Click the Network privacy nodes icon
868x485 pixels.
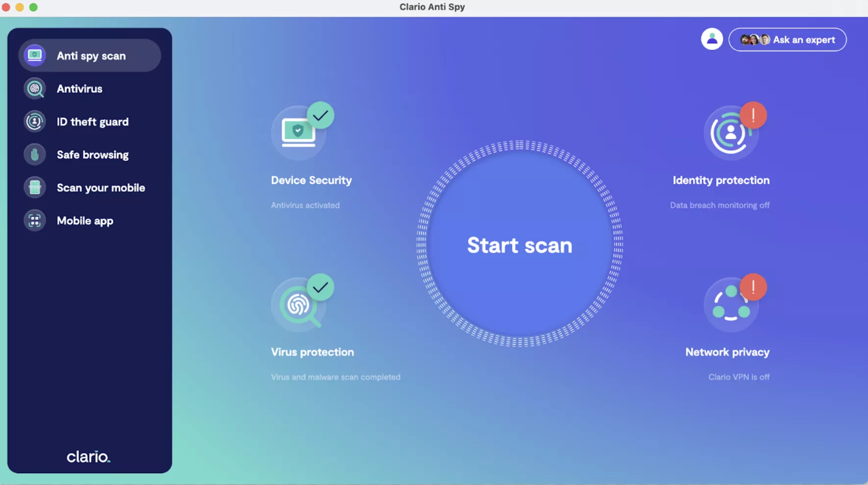(731, 305)
